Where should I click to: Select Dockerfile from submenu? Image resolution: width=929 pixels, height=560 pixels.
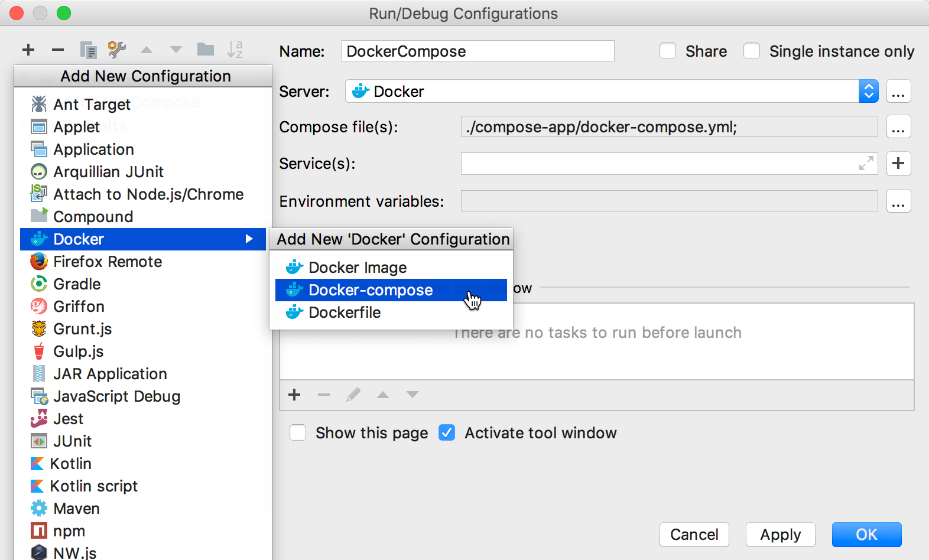pyautogui.click(x=391, y=312)
